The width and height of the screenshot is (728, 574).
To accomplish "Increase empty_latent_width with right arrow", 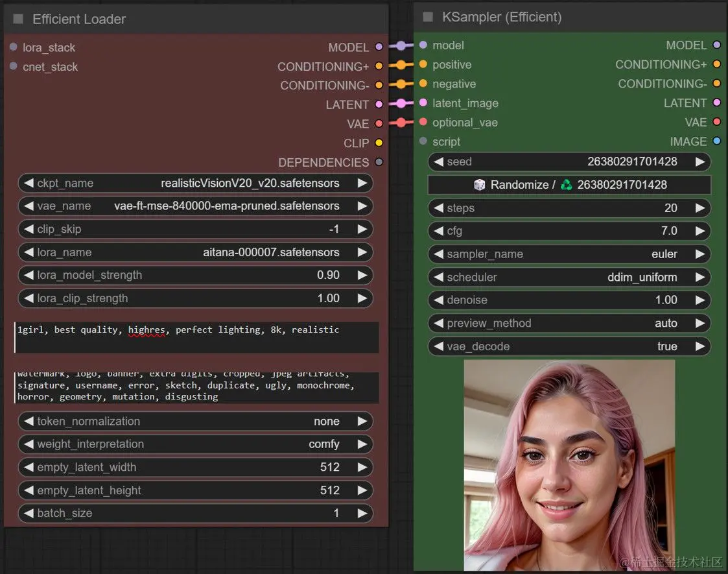I will click(x=362, y=467).
